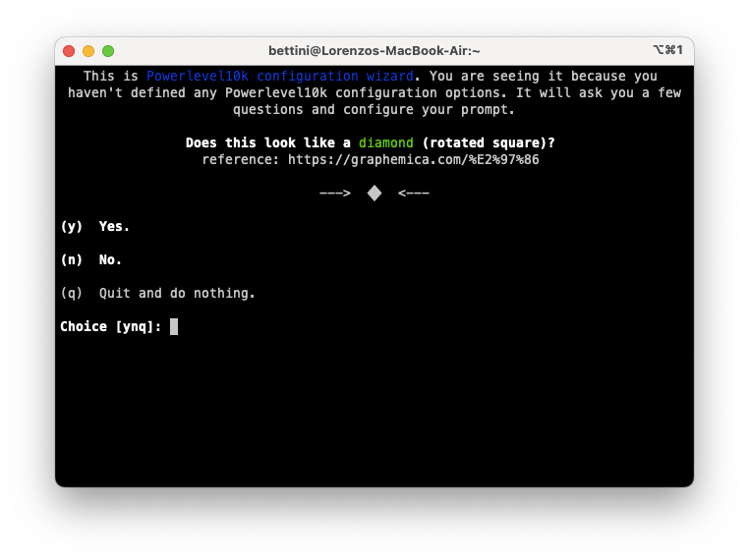The height and width of the screenshot is (560, 749).
Task: Click the window title bettini@Lorenzos-MacBook-Air
Action: pyautogui.click(x=374, y=51)
